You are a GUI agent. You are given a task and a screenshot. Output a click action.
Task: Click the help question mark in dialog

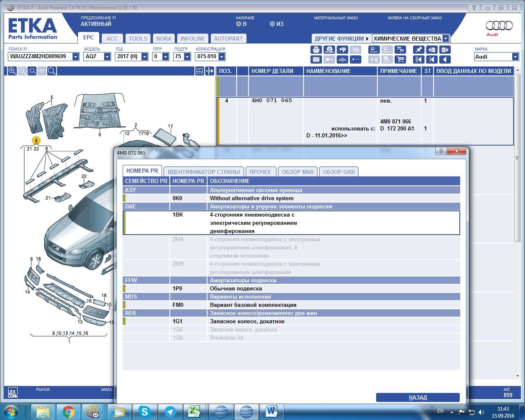(x=441, y=151)
